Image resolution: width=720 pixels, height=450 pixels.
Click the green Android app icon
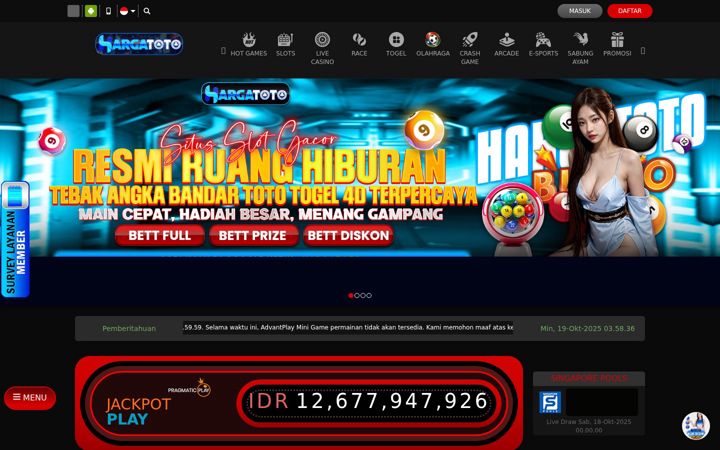[91, 11]
